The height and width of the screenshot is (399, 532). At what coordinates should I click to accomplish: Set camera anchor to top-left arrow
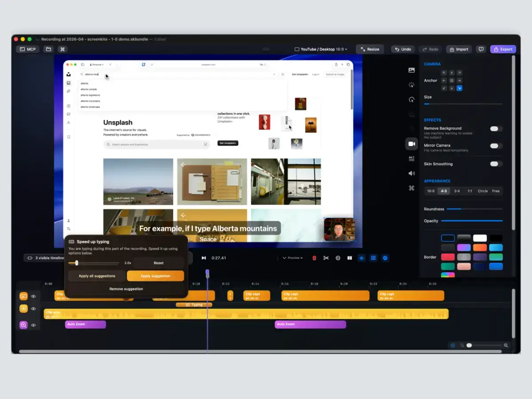444,73
